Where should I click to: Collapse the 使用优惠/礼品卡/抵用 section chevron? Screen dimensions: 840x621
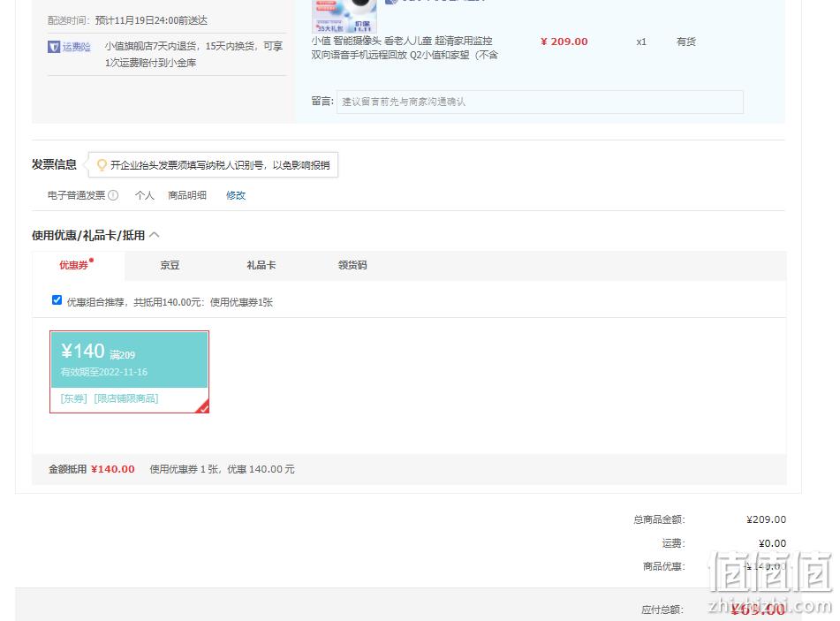point(155,235)
